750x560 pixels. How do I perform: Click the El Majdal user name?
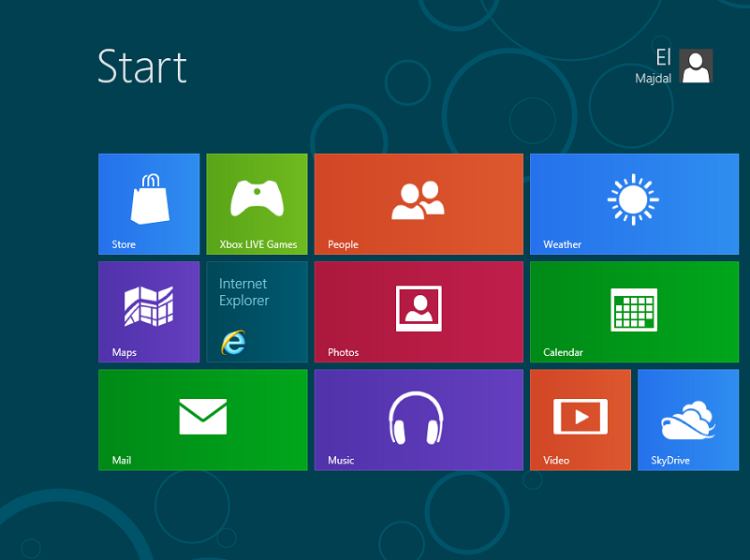click(654, 66)
